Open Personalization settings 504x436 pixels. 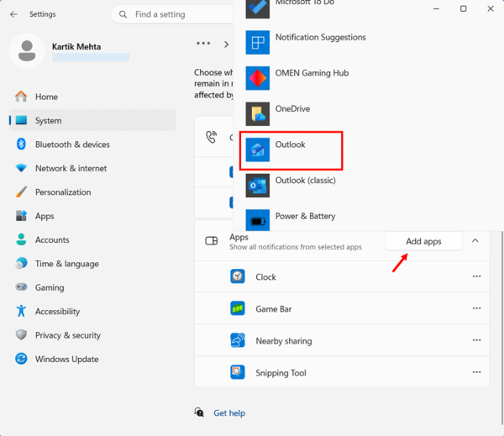pyautogui.click(x=92, y=192)
